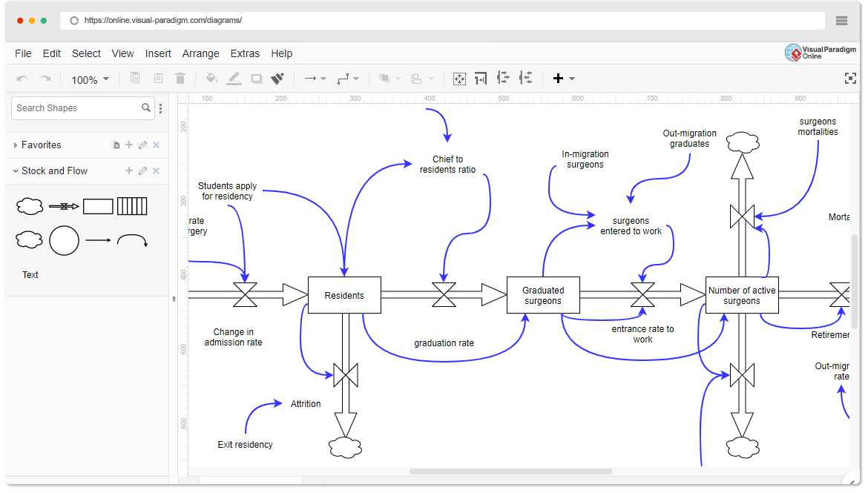Open the zoom level 100% dropdown
Screen dimensions: 868x493
89,79
